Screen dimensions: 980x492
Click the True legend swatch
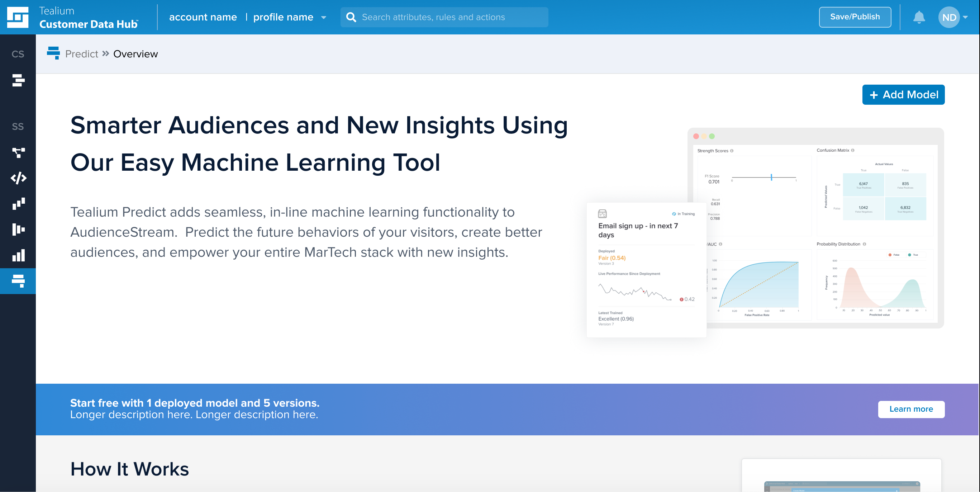click(x=910, y=255)
